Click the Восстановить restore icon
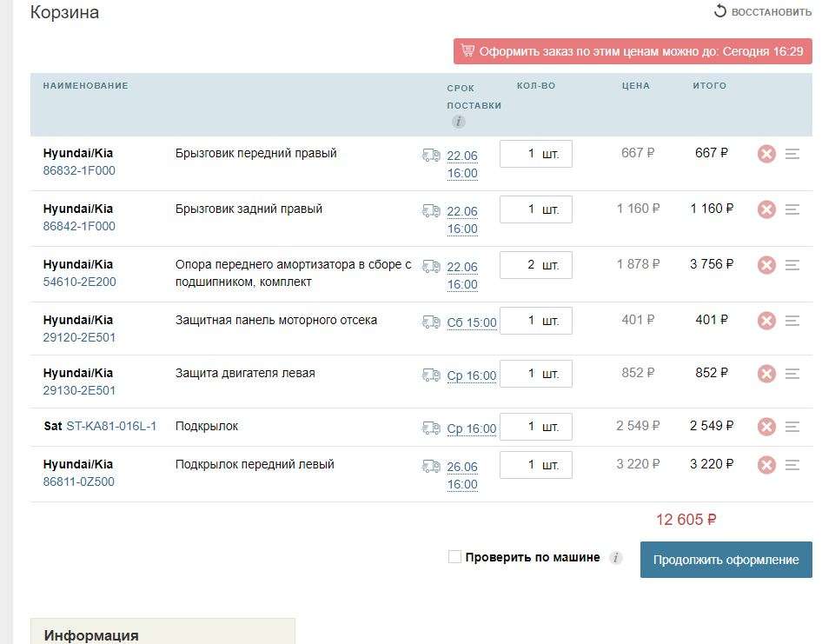 [x=719, y=11]
